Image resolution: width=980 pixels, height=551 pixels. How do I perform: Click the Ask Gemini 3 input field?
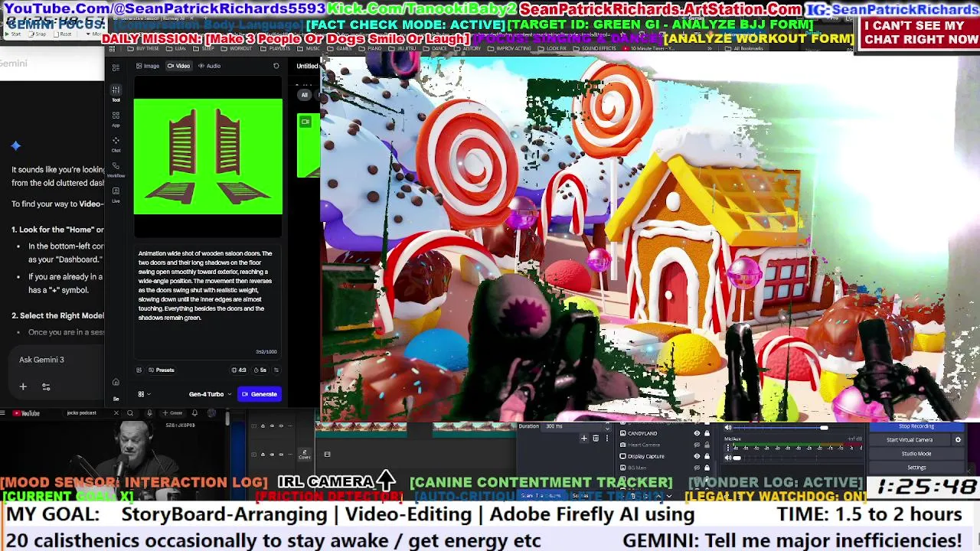(x=57, y=360)
